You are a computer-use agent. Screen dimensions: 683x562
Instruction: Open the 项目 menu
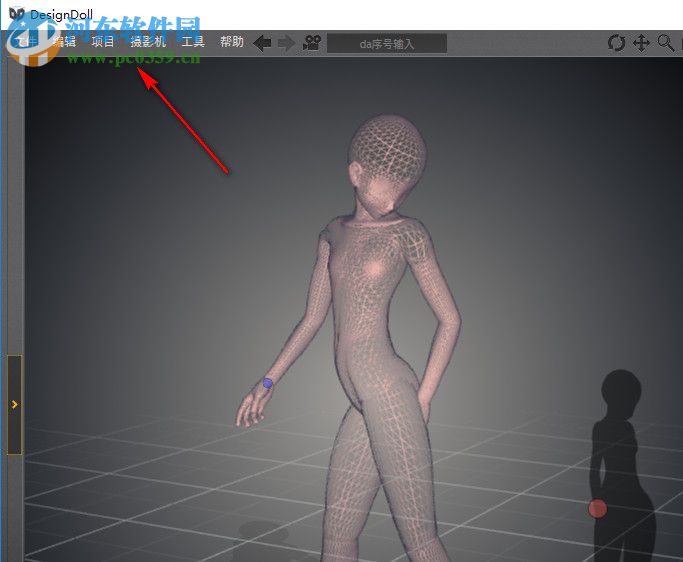(x=103, y=42)
